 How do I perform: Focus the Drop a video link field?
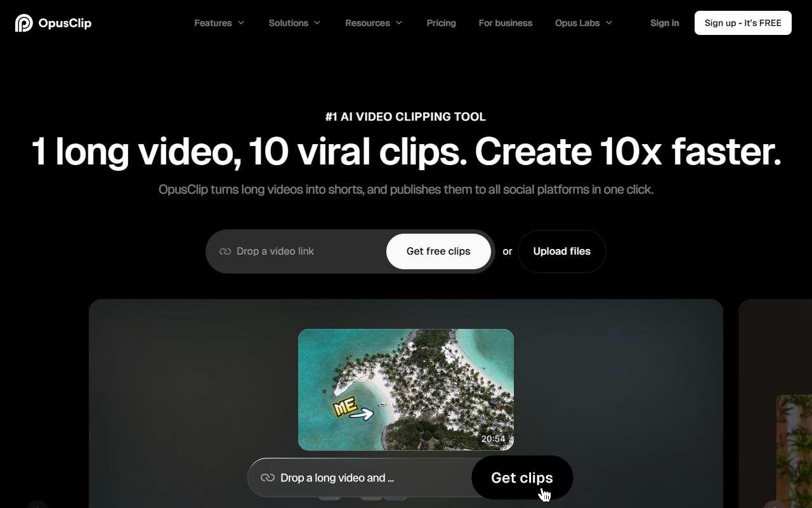308,251
